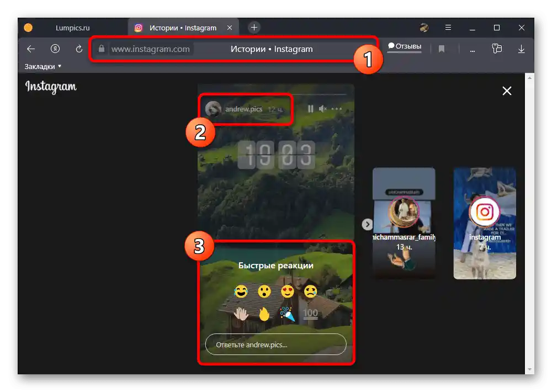Click the page scrollbar down arrow
552x392 pixels.
click(x=529, y=369)
